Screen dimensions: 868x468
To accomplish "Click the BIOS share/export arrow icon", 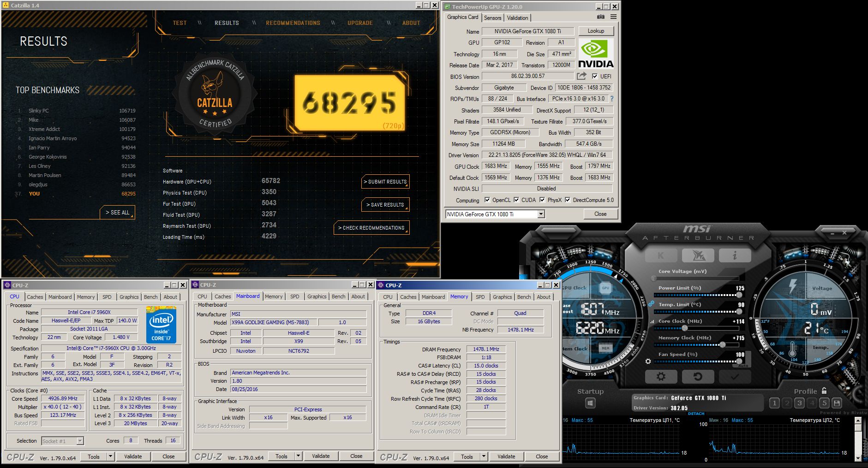I will coord(581,76).
